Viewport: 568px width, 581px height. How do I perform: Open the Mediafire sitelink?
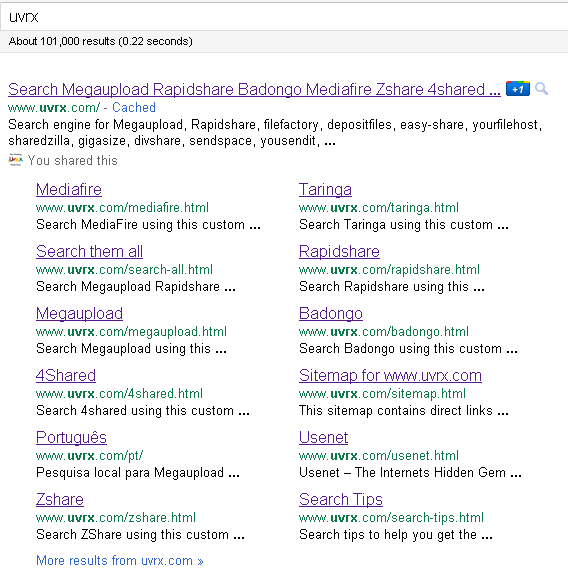(69, 189)
